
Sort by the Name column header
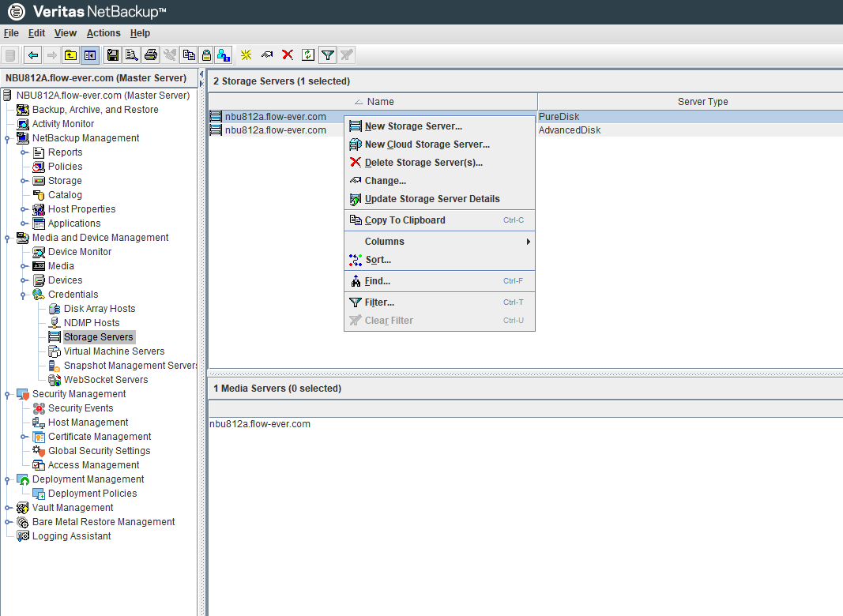(373, 102)
